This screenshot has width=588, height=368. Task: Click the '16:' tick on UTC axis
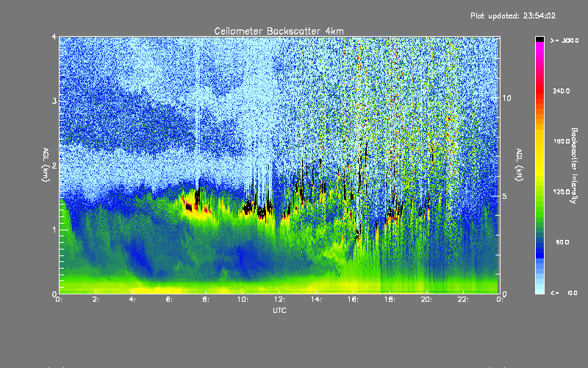(353, 300)
